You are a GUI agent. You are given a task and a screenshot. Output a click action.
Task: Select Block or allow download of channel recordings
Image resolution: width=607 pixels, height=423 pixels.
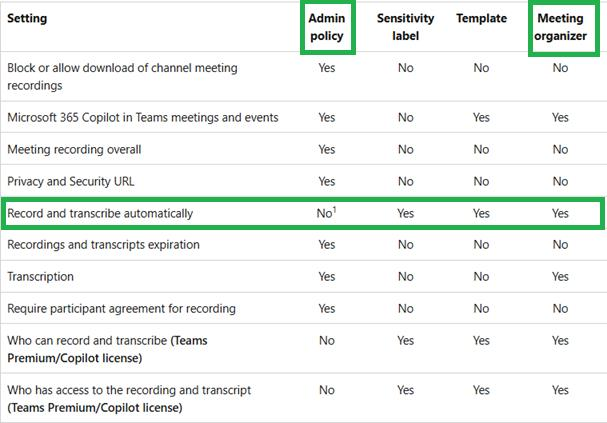[122, 77]
